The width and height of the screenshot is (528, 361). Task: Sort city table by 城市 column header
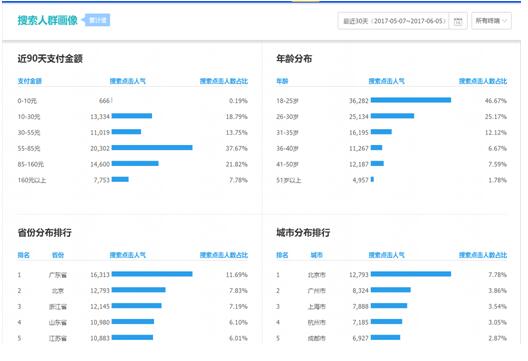coord(317,255)
